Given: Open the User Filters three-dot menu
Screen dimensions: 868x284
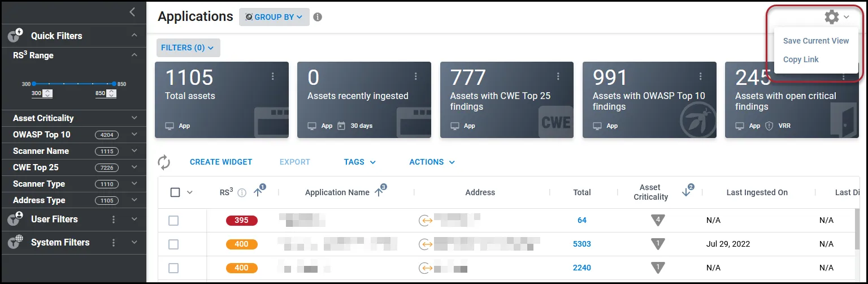Looking at the screenshot, I should (x=114, y=220).
